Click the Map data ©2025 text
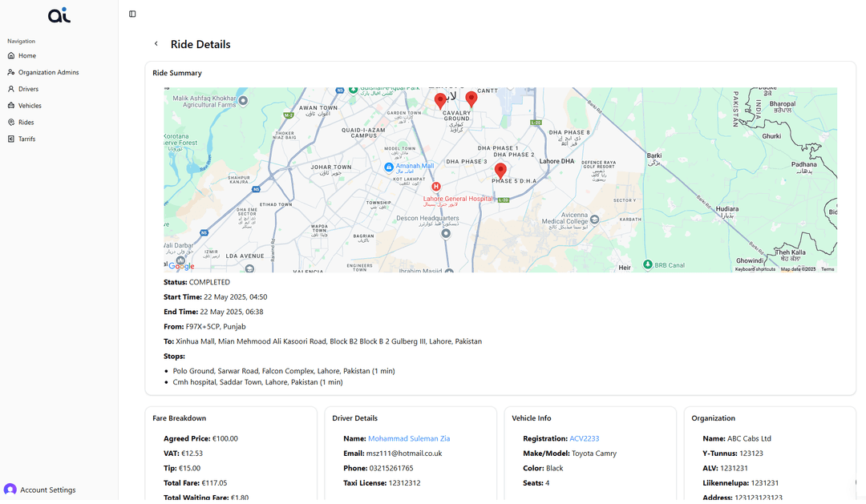The height and width of the screenshot is (504, 866). click(798, 269)
